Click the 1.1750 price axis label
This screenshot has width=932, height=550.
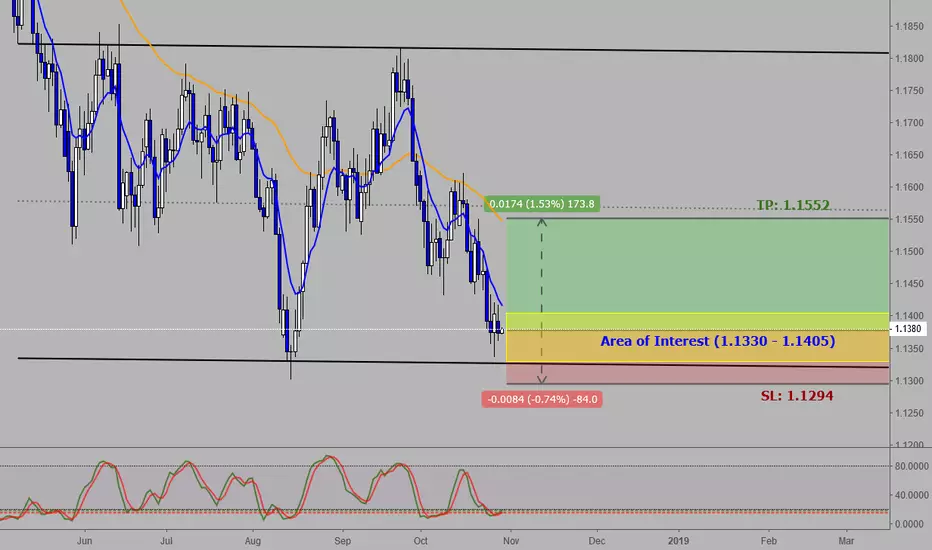[x=909, y=91]
